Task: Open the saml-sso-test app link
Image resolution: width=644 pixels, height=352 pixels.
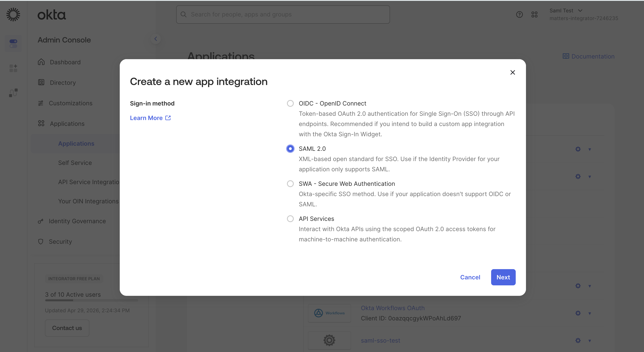Action: point(380,340)
